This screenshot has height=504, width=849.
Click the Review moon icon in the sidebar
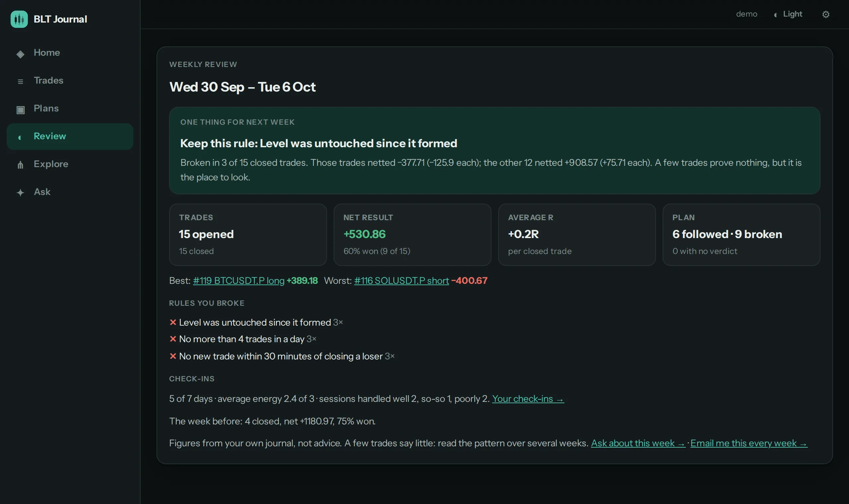(20, 137)
